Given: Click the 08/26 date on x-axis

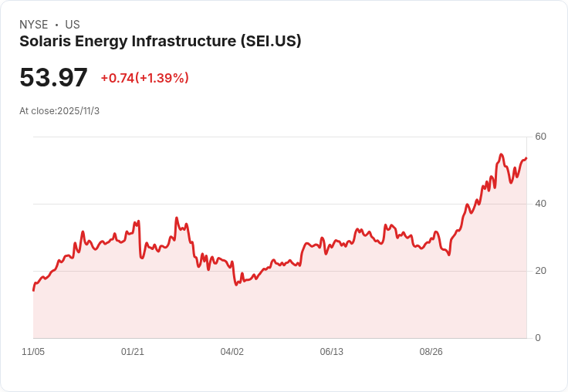Looking at the screenshot, I should pos(431,352).
